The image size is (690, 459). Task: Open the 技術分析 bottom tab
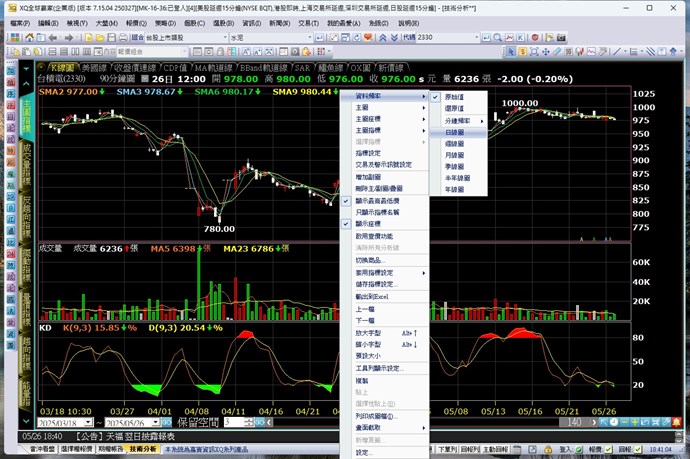pos(141,451)
